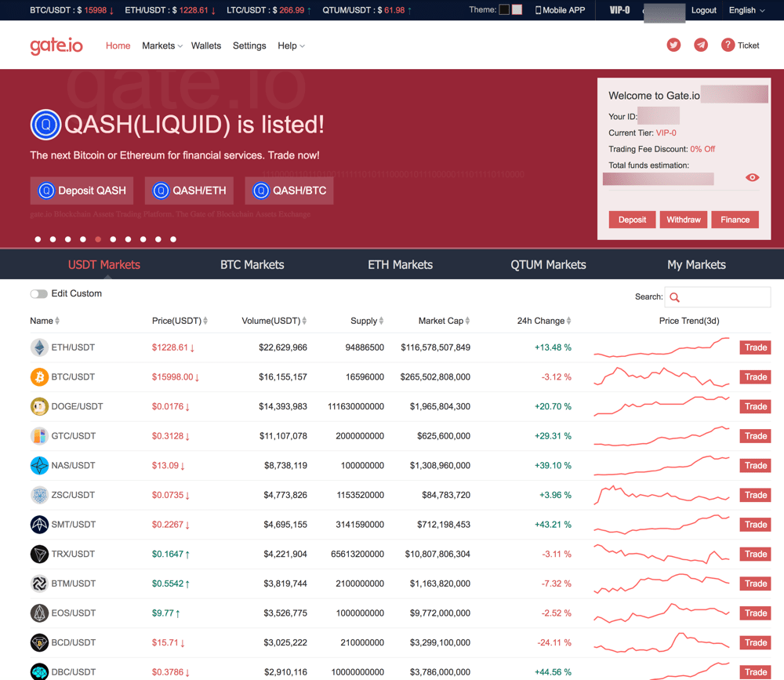Viewport: 784px width, 680px height.
Task: Click the Logout link
Action: (703, 10)
